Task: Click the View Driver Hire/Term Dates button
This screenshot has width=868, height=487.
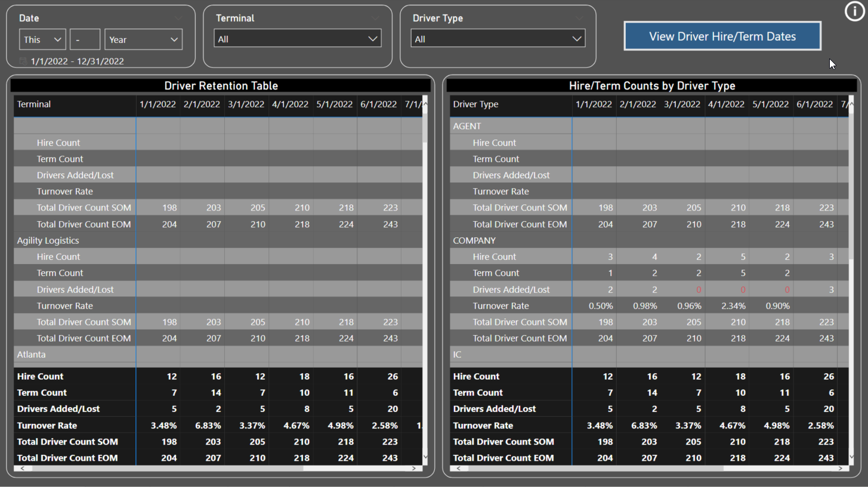Action: coord(722,36)
